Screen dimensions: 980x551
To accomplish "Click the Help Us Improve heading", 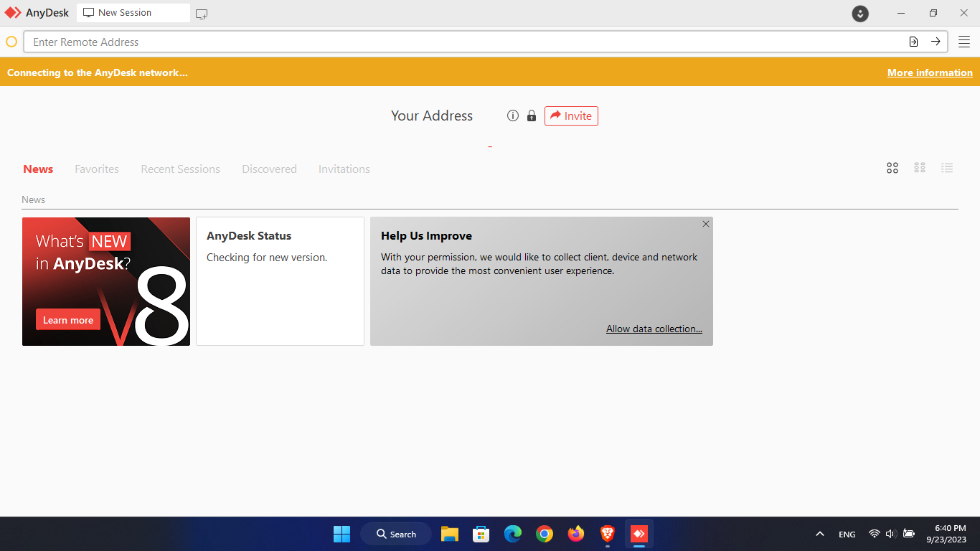I will coord(426,236).
